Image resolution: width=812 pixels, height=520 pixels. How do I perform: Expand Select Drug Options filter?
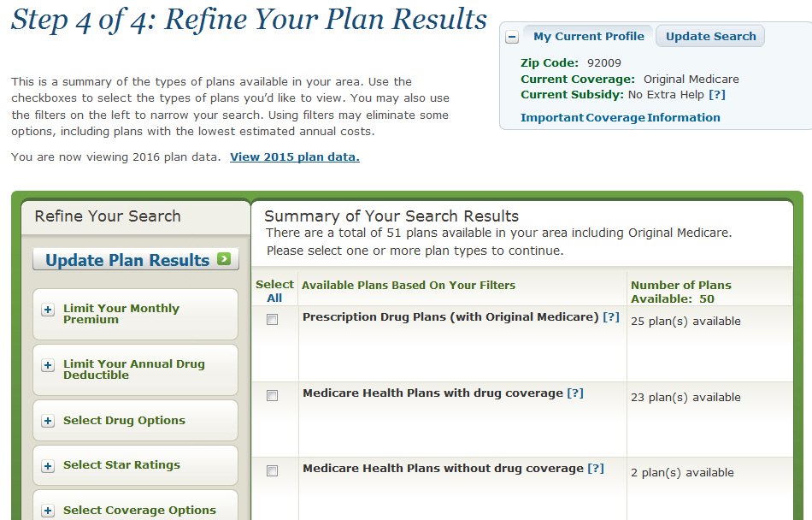(48, 421)
